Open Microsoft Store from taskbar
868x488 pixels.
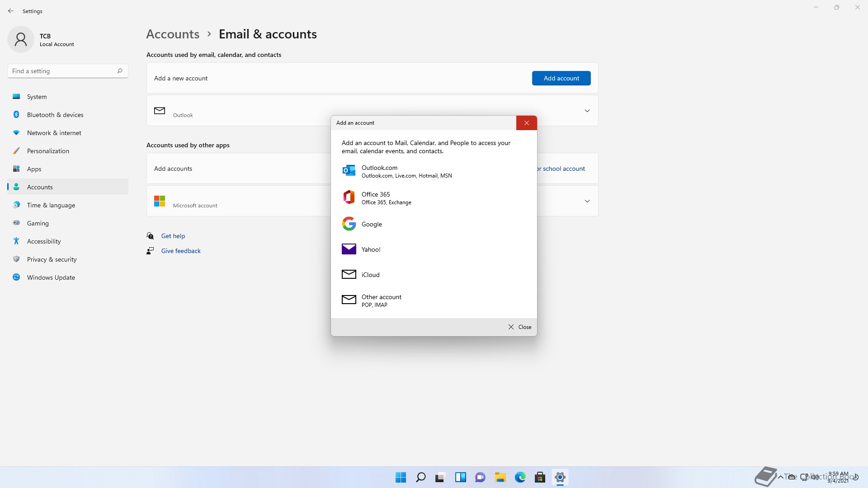click(540, 477)
